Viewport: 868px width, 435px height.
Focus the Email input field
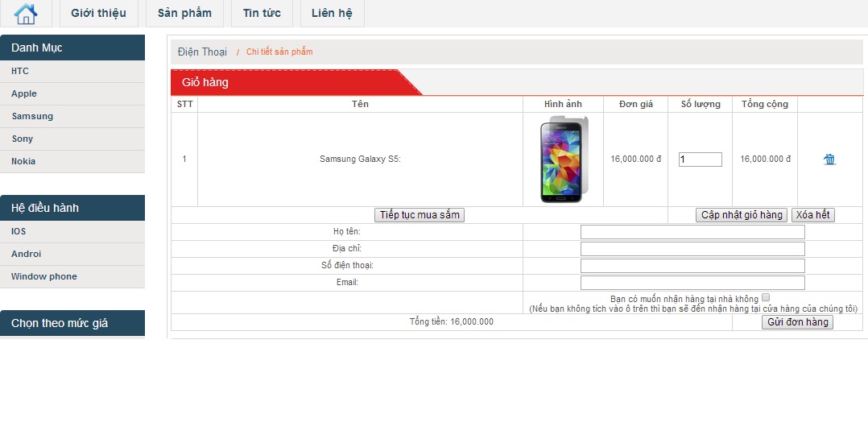pos(692,283)
